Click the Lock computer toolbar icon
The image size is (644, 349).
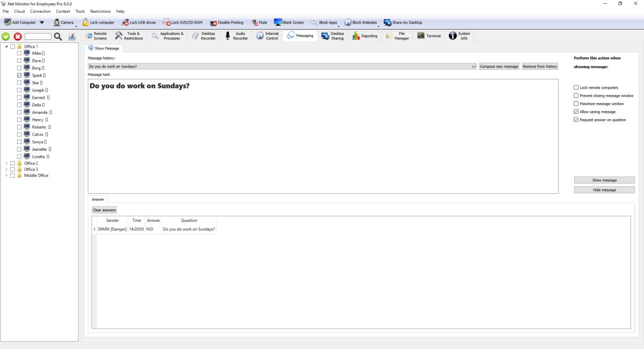pos(86,23)
